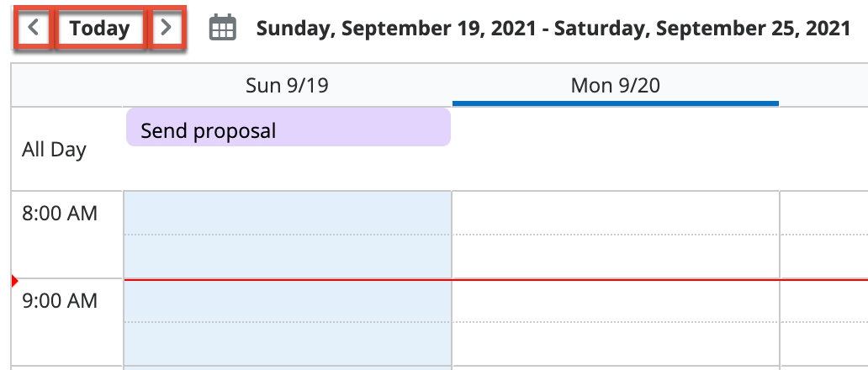Screen dimensions: 868x370
Task: Click the Sunday 8:00 AM time slot
Action: click(288, 213)
